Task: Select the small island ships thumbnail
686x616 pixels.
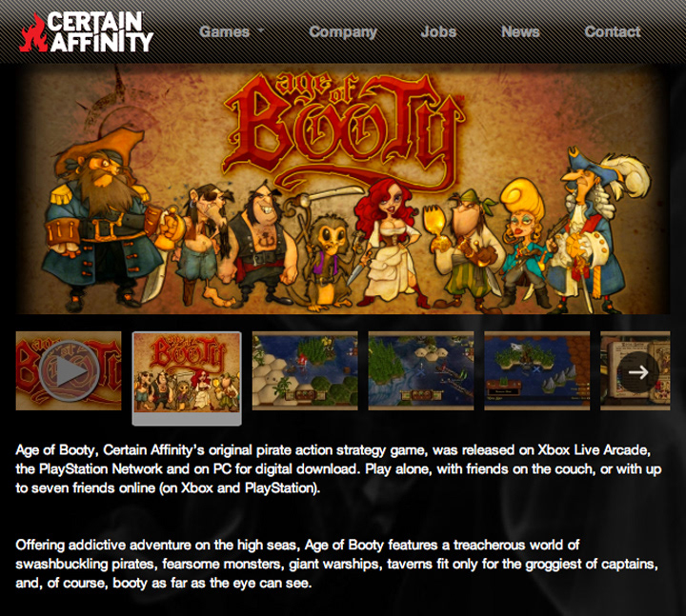Action: click(x=536, y=370)
